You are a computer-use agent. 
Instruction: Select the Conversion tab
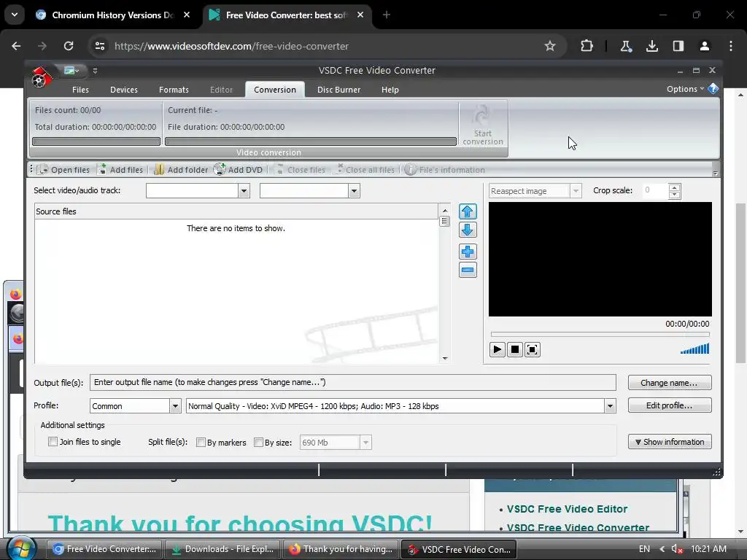pyautogui.click(x=275, y=90)
